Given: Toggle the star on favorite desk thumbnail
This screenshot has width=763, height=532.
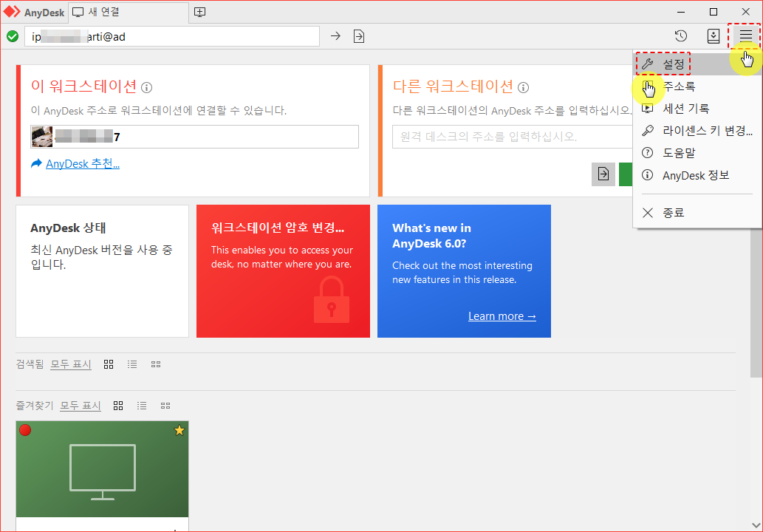Looking at the screenshot, I should click(179, 430).
